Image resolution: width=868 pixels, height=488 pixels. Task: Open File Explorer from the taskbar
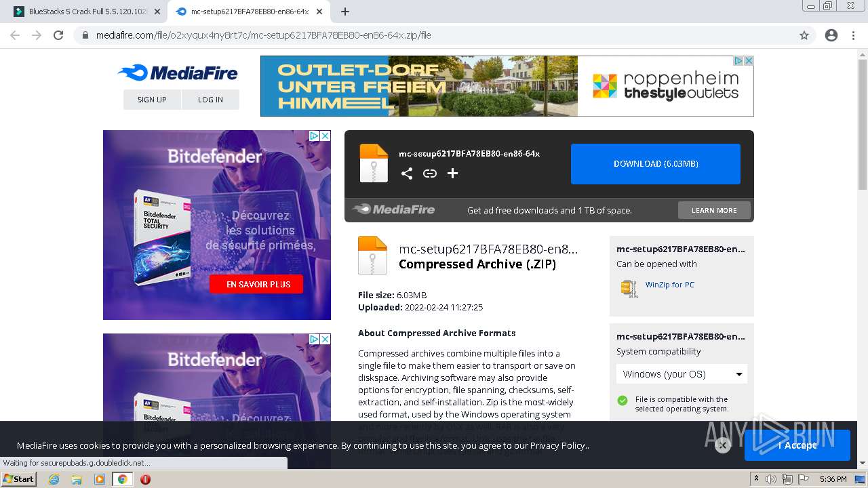pyautogui.click(x=77, y=479)
